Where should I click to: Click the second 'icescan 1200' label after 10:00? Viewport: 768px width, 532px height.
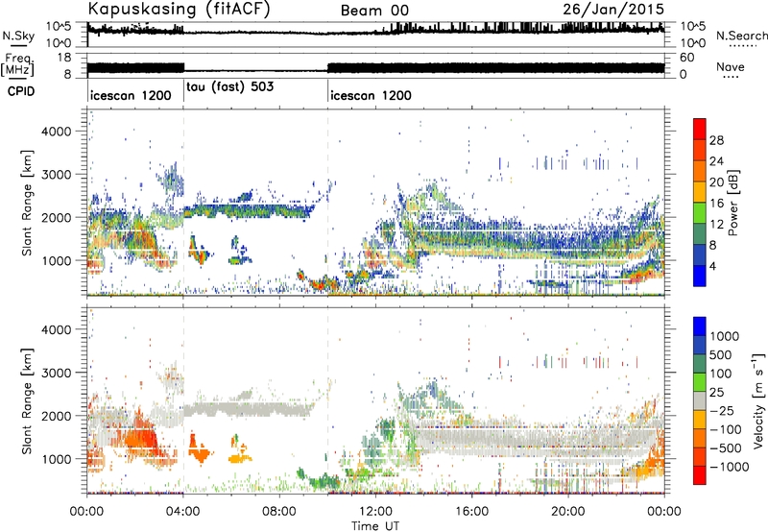click(x=371, y=95)
